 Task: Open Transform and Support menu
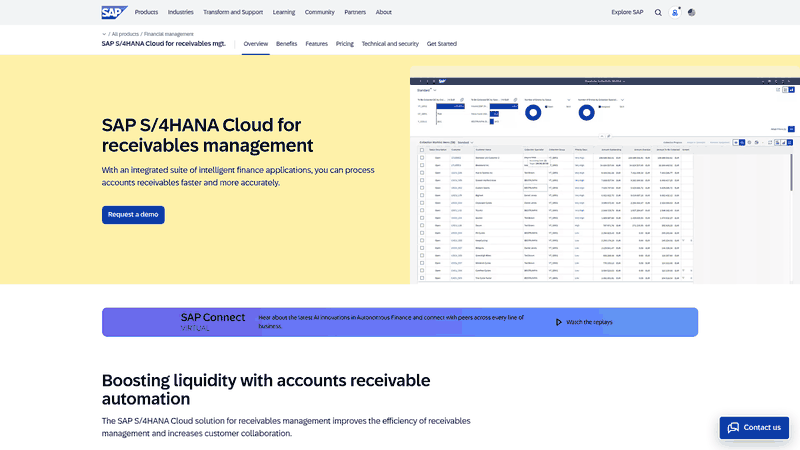233,12
